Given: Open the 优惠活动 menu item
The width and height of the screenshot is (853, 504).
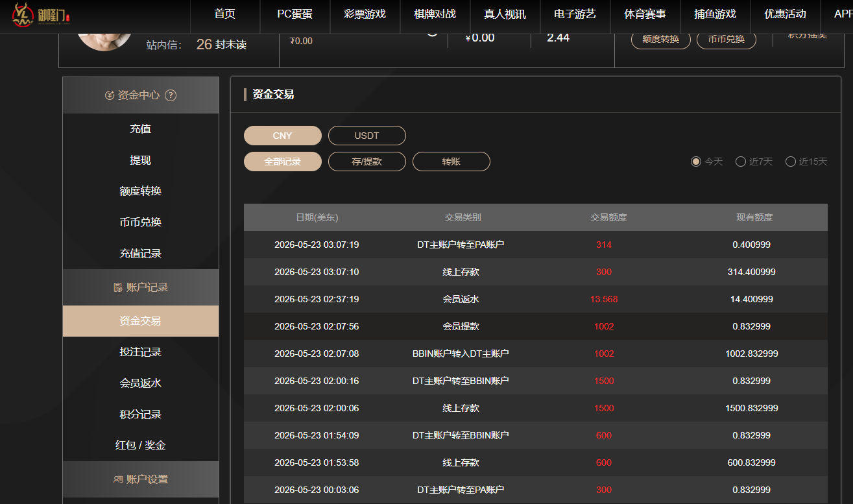Looking at the screenshot, I should point(785,14).
